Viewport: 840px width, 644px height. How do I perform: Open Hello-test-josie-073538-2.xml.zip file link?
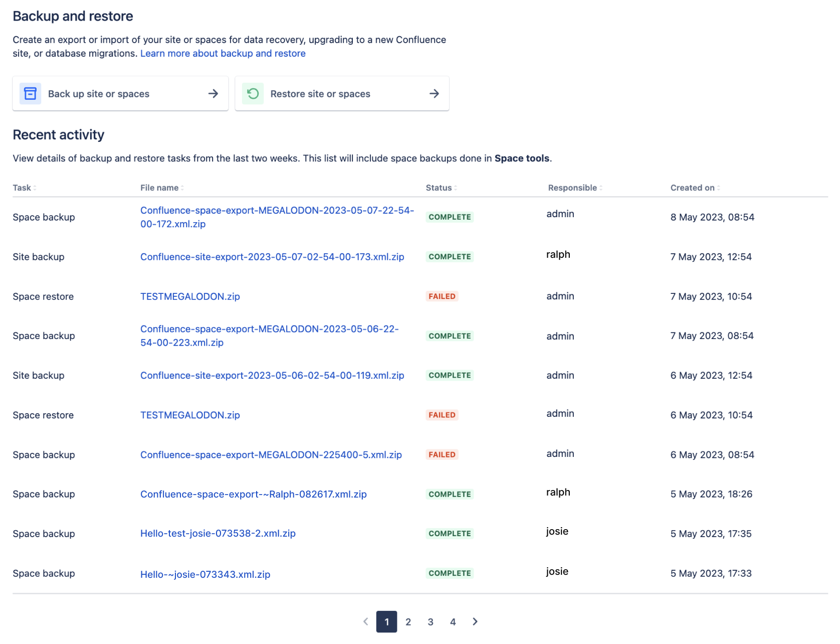pos(218,533)
